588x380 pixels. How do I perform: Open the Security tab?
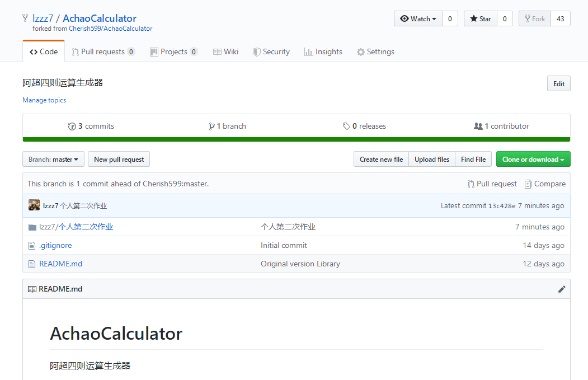pyautogui.click(x=271, y=51)
